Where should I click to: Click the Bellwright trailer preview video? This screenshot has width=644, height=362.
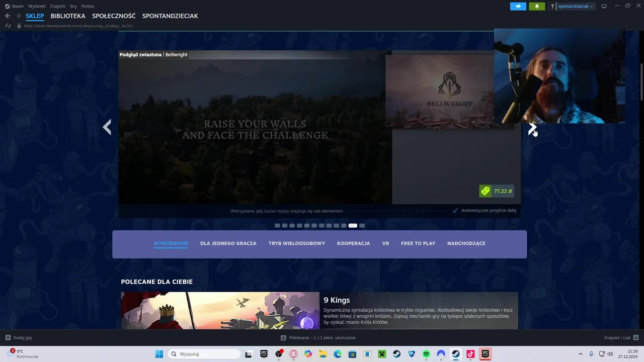255,127
